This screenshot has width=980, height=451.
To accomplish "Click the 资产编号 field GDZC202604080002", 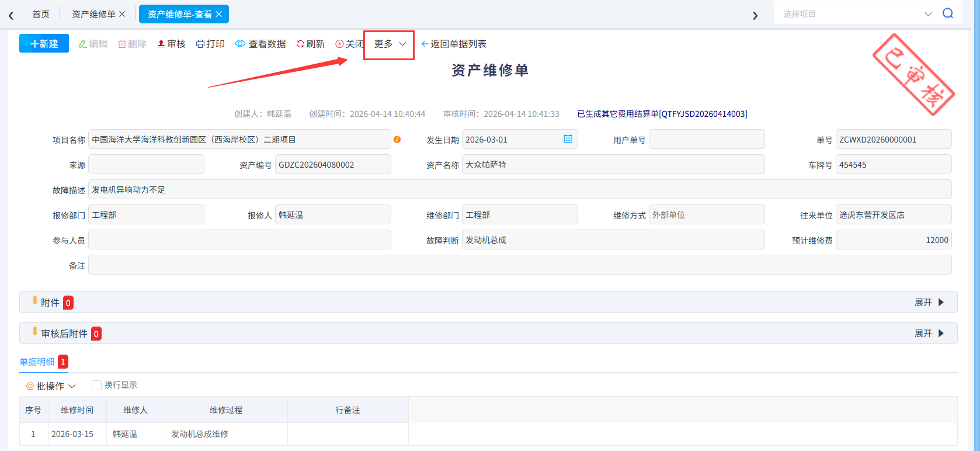I will tap(333, 165).
